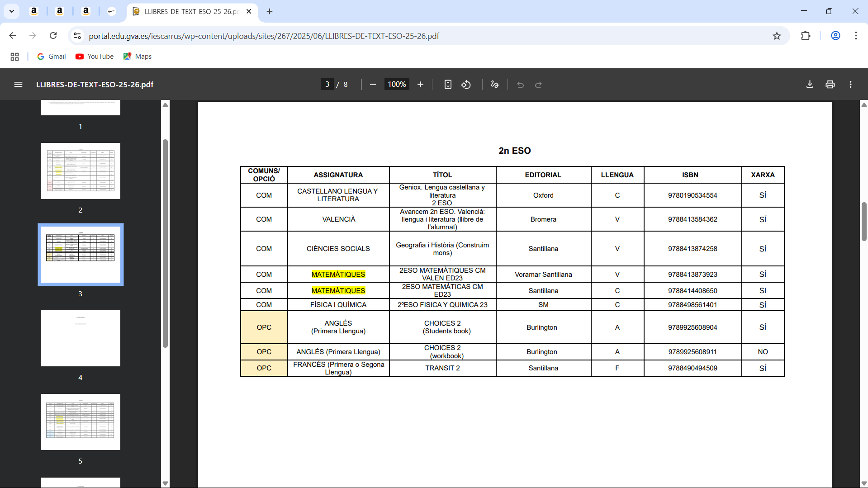868x488 pixels.
Task: Open the PDF viewer more actions menu
Action: (850, 85)
